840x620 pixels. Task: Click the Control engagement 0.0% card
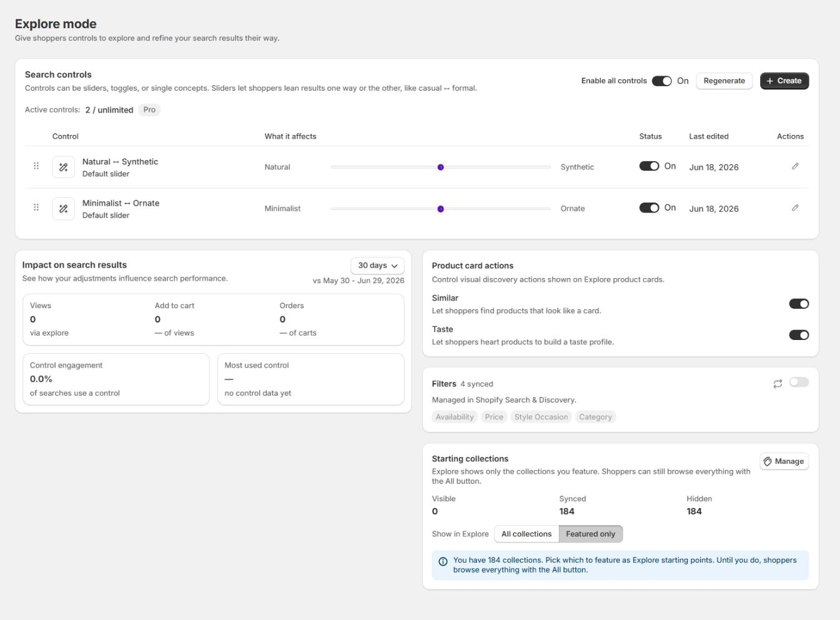click(116, 379)
